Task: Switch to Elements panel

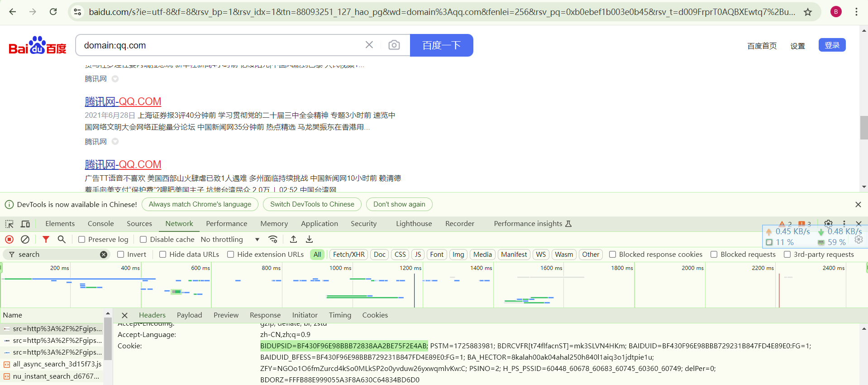Action: pos(60,224)
